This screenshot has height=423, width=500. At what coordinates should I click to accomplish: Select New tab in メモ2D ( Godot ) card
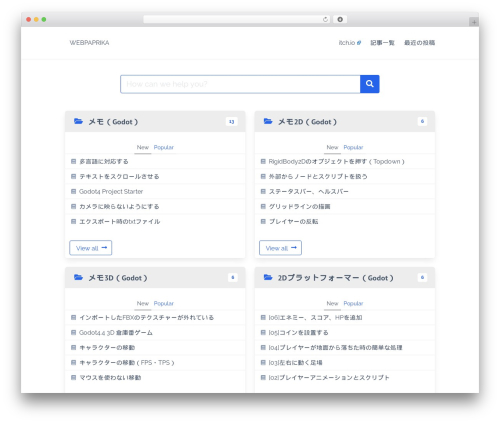[332, 147]
